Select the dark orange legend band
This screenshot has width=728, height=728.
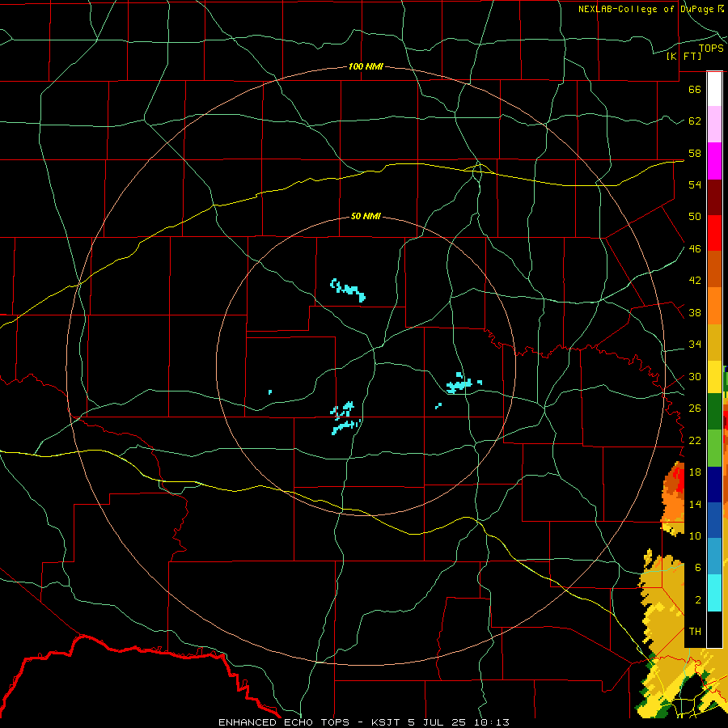[714, 269]
